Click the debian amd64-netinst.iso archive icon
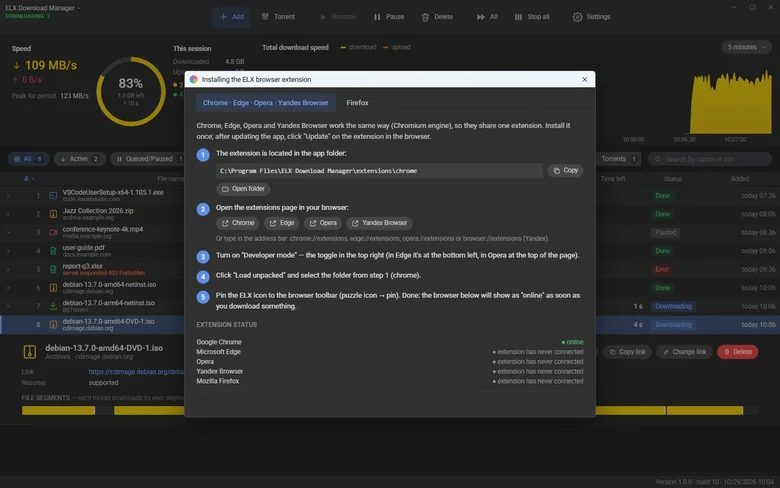This screenshot has width=780, height=488. [x=53, y=288]
